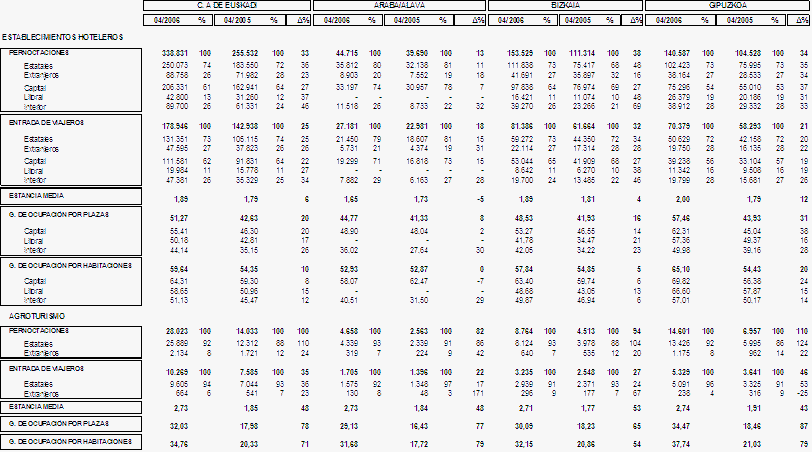The height and width of the screenshot is (452, 812).
Task: Click the ESTABLECIMIENTOS HOTELEROS section title
Action: pyautogui.click(x=63, y=37)
